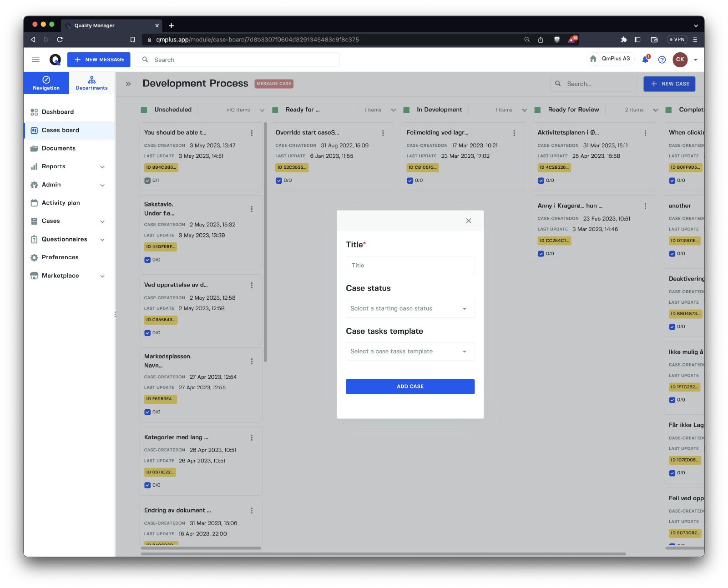
Task: Open the browser extensions puzzle icon
Action: (624, 40)
